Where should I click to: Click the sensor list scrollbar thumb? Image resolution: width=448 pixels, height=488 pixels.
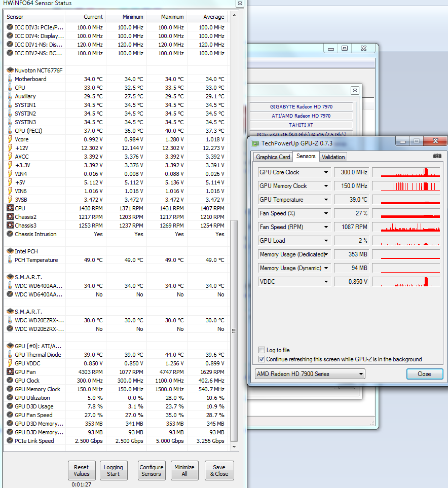[x=234, y=331]
